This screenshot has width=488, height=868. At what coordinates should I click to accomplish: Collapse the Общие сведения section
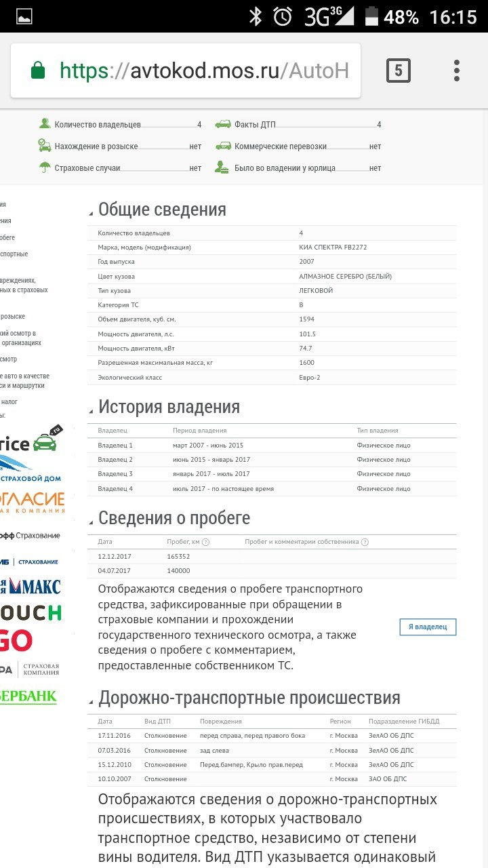click(x=91, y=214)
